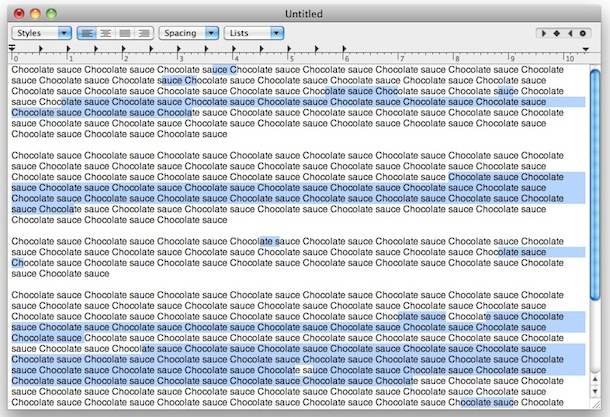Center text with the alignment button

(x=106, y=33)
